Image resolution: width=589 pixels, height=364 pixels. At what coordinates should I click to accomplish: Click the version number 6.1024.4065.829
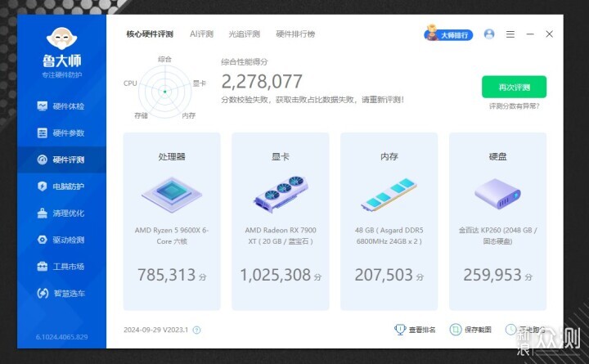(61, 337)
